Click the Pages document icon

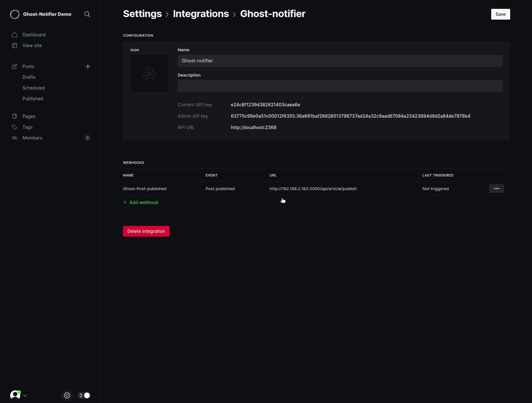pyautogui.click(x=15, y=116)
